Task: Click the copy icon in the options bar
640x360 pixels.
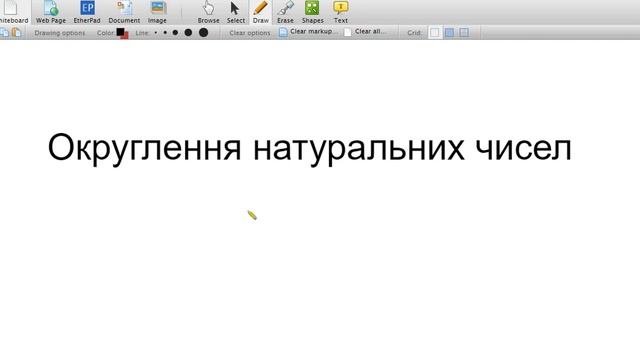Action: pyautogui.click(x=4, y=33)
